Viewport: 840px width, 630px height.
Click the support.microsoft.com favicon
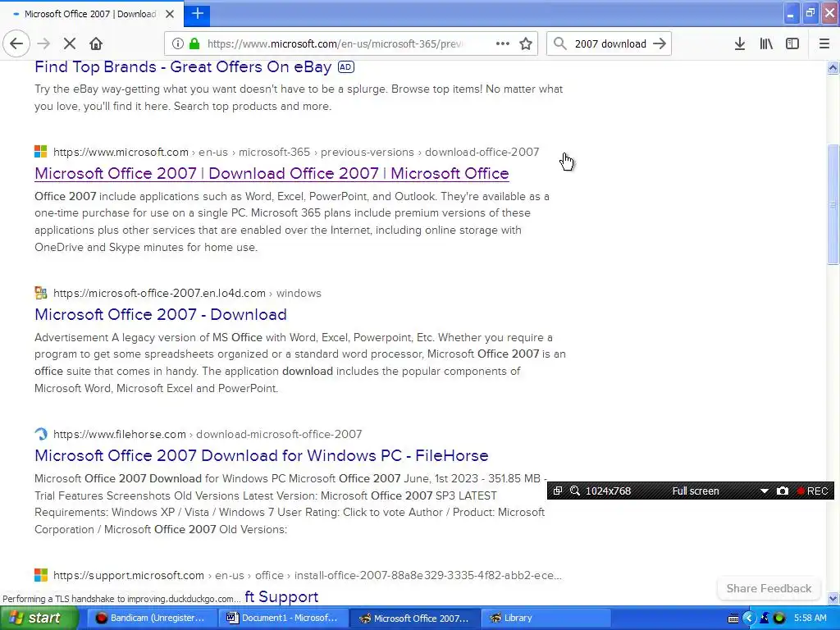(41, 575)
